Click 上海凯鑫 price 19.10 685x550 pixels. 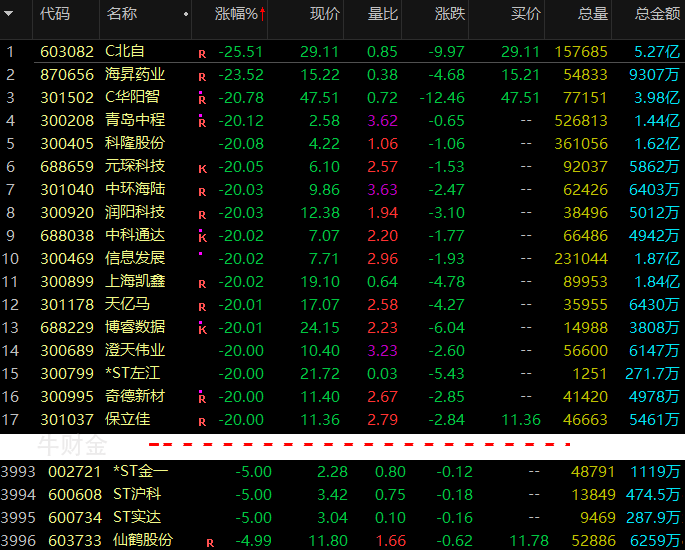coord(320,282)
